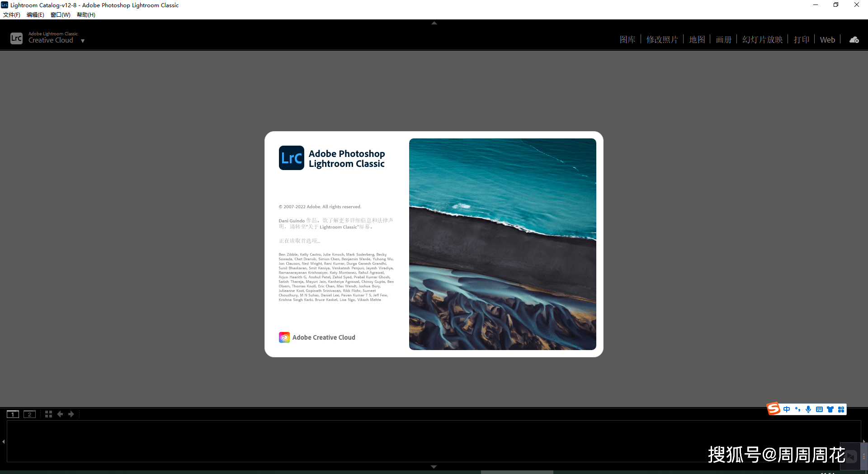Click the Sogou input S logo
This screenshot has width=868, height=474.
click(774, 408)
